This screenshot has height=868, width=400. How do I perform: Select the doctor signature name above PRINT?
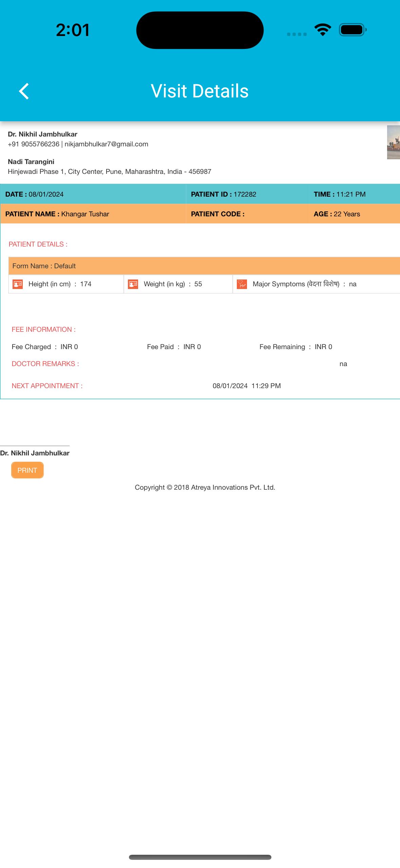(35, 453)
